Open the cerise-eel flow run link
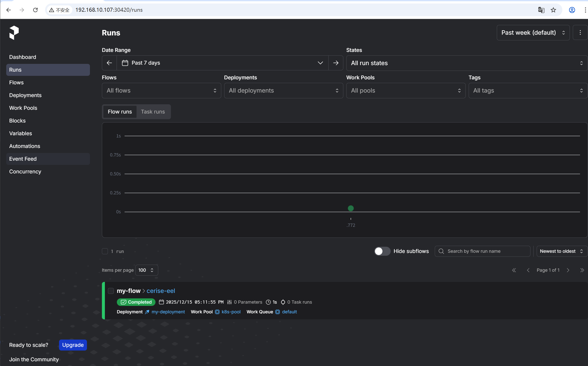Image resolution: width=588 pixels, height=366 pixels. [161, 291]
